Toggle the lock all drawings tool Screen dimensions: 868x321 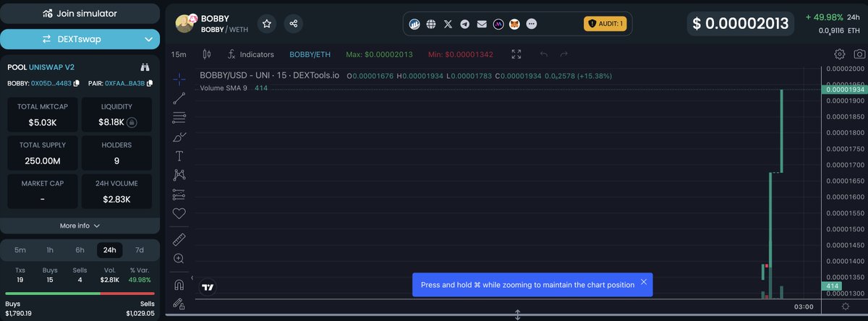pos(179,304)
